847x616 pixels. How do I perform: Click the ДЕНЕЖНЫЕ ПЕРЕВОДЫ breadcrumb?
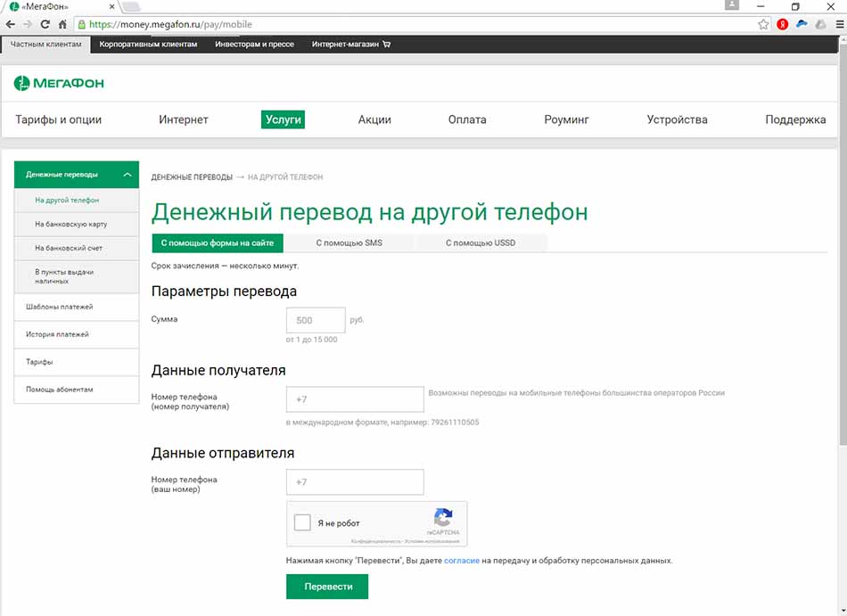[192, 177]
